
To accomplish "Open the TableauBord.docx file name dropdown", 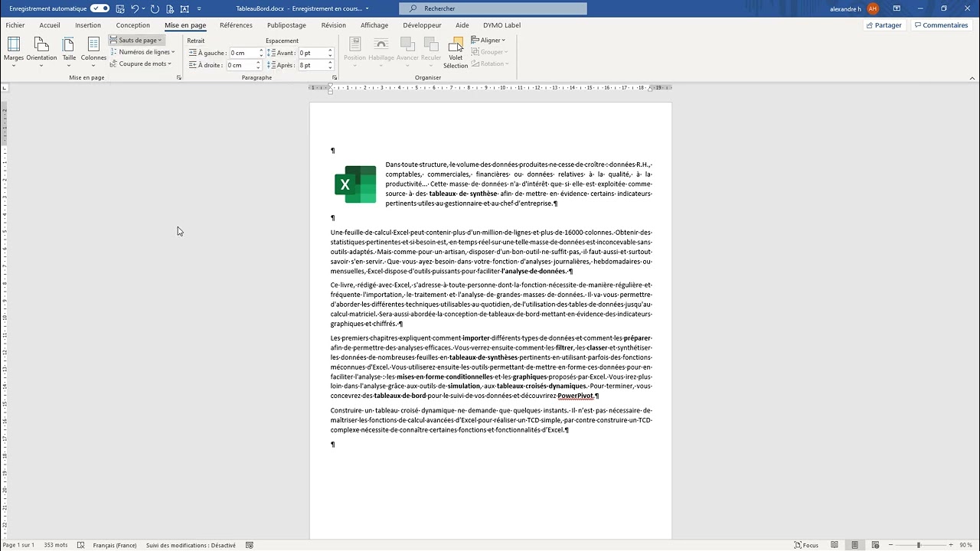I will tap(367, 8).
